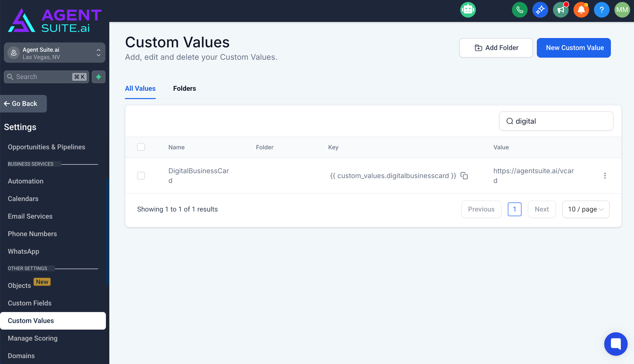Click the blue help question mark icon

tap(602, 10)
